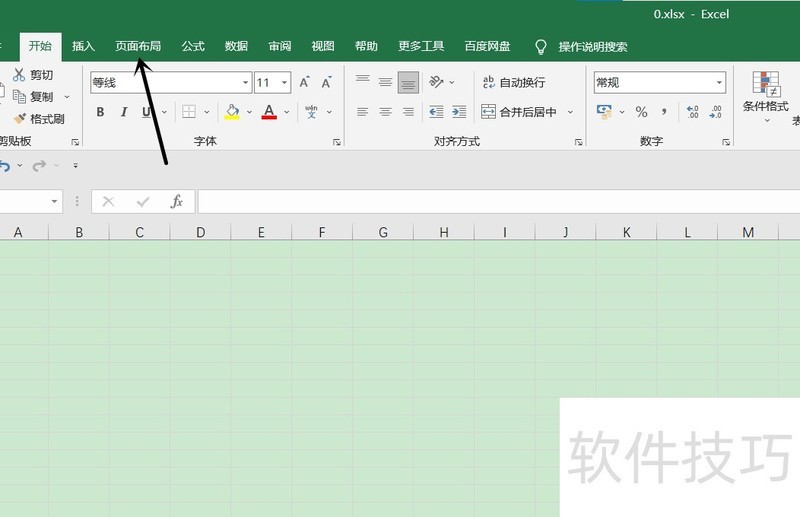800x517 pixels.
Task: Select column header D
Action: tap(201, 233)
